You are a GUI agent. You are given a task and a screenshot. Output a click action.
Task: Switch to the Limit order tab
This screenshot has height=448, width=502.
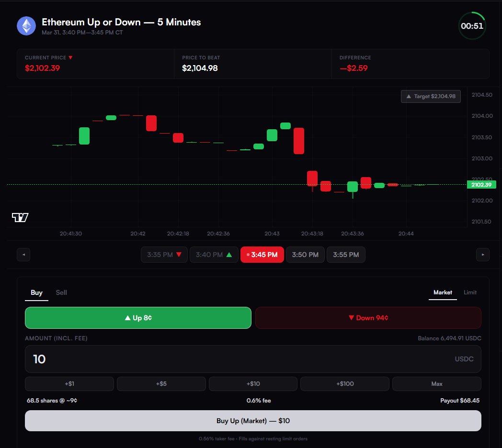[x=470, y=292]
